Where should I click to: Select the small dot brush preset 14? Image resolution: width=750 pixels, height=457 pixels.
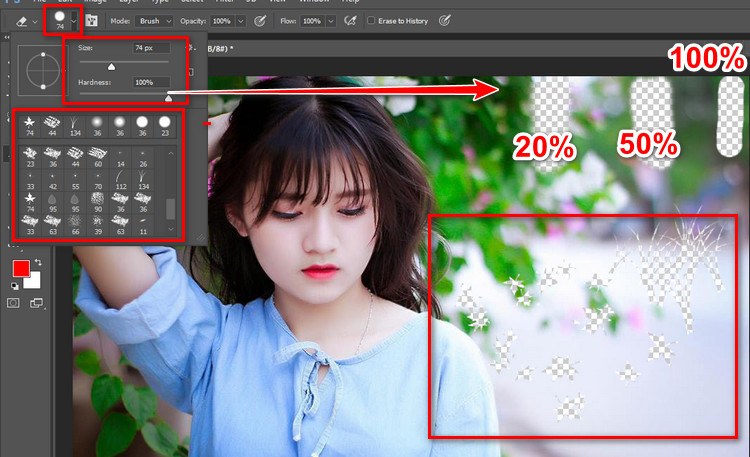(121, 157)
